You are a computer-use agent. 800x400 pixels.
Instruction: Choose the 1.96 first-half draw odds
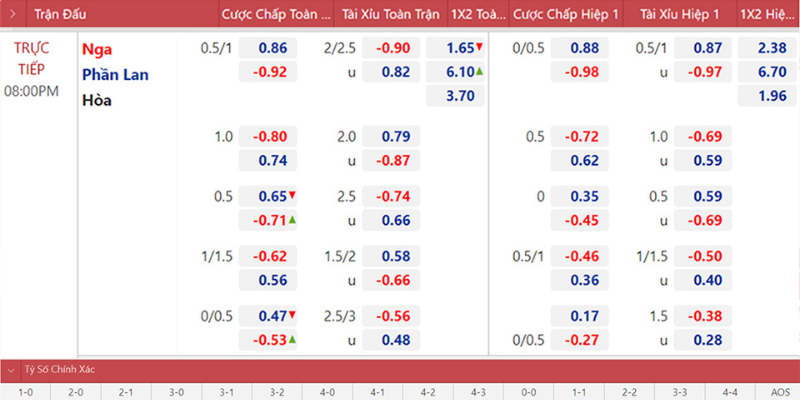768,96
